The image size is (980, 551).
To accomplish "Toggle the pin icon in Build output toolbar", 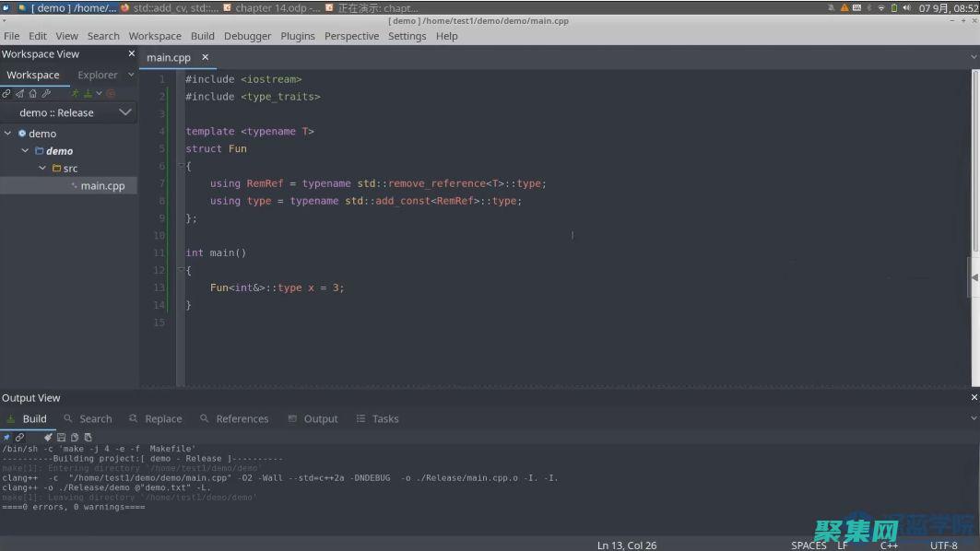I will 6,437.
